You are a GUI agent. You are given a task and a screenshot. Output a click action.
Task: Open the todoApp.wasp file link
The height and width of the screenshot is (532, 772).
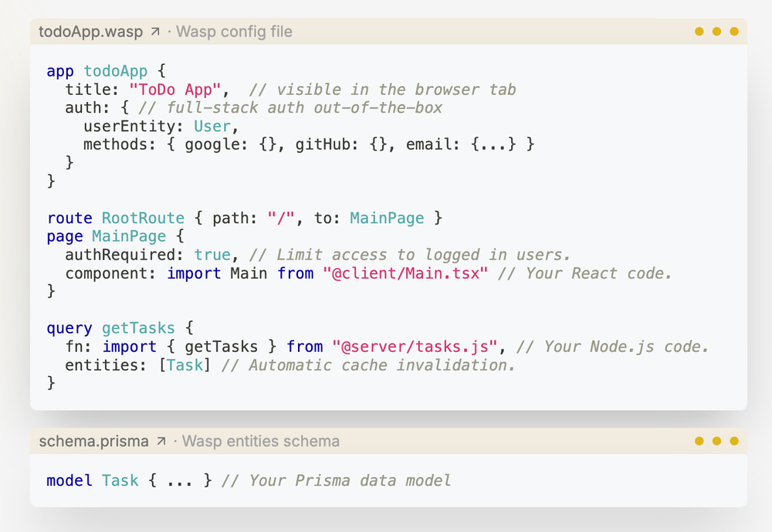90,32
